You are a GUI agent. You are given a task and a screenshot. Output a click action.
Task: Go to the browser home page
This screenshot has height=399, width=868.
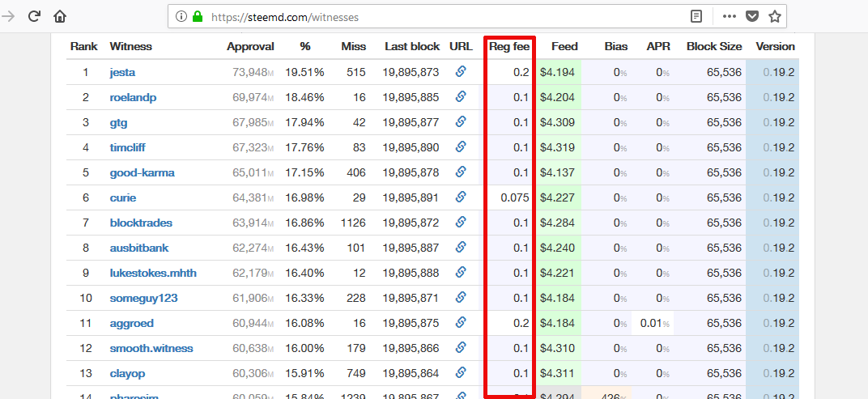[x=60, y=16]
